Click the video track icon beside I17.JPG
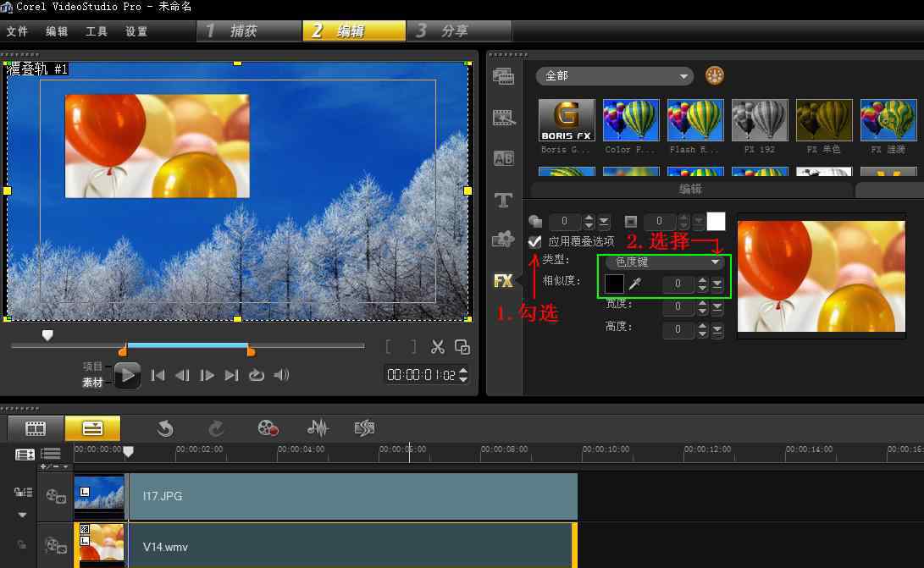Screen dimensions: 924x568 pos(55,496)
